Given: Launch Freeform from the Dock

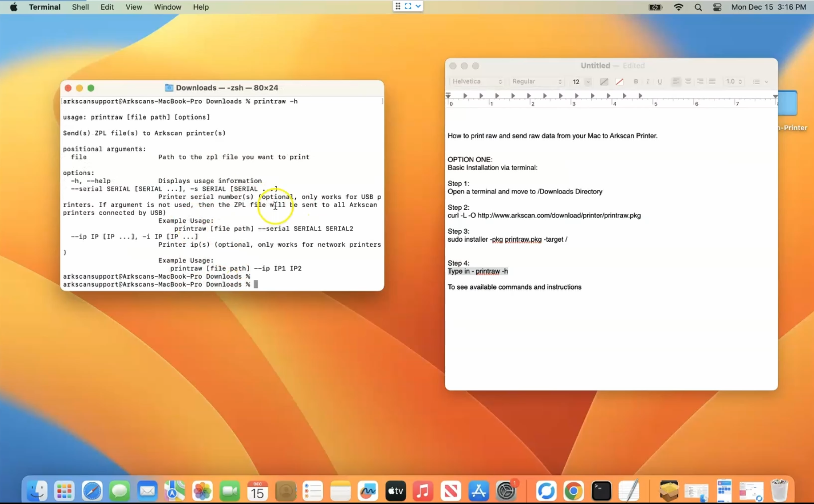Looking at the screenshot, I should pos(368,490).
